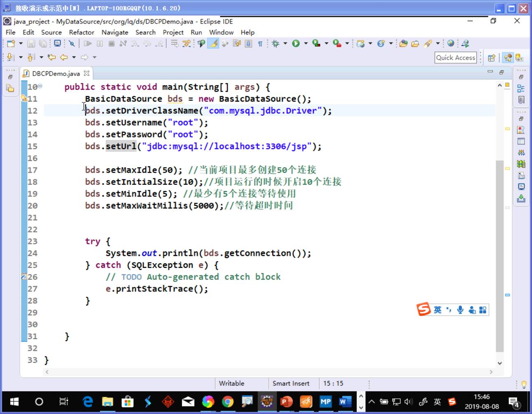Switch to the Git perspective
The width and height of the screenshot is (532, 414).
[x=519, y=58]
